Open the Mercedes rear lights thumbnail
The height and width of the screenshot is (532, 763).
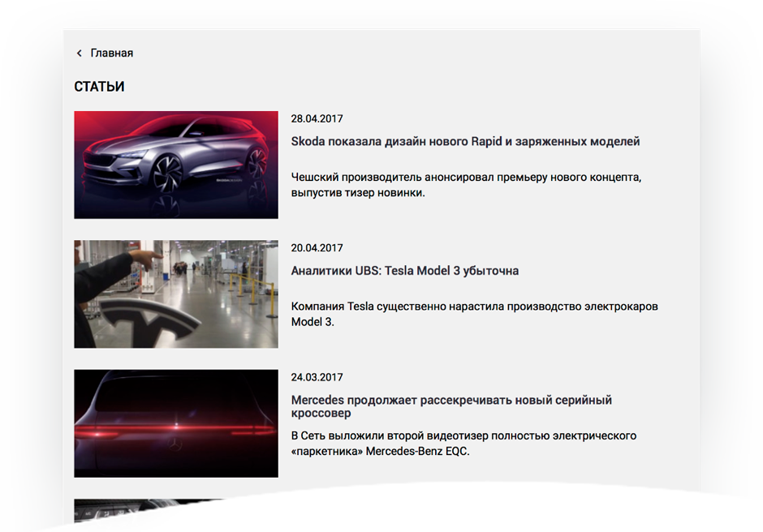[176, 423]
